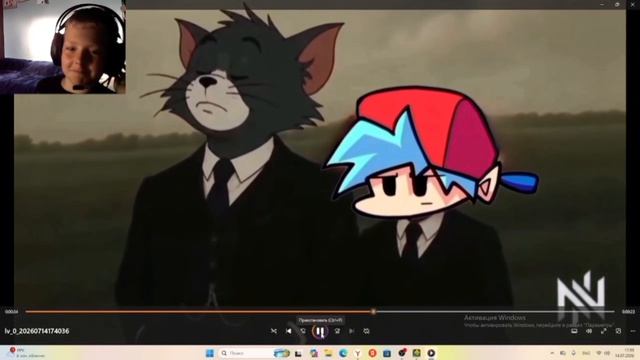Open the mini player view
Viewport: 640px width, 360px height.
618,331
